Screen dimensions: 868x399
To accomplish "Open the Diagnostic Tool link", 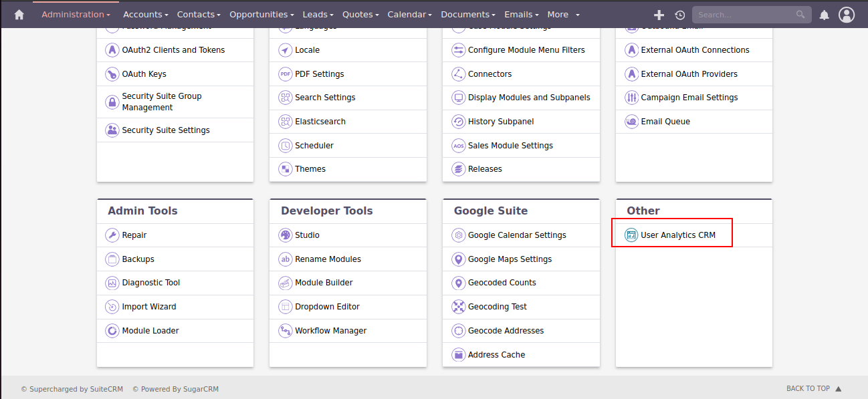I will (150, 283).
